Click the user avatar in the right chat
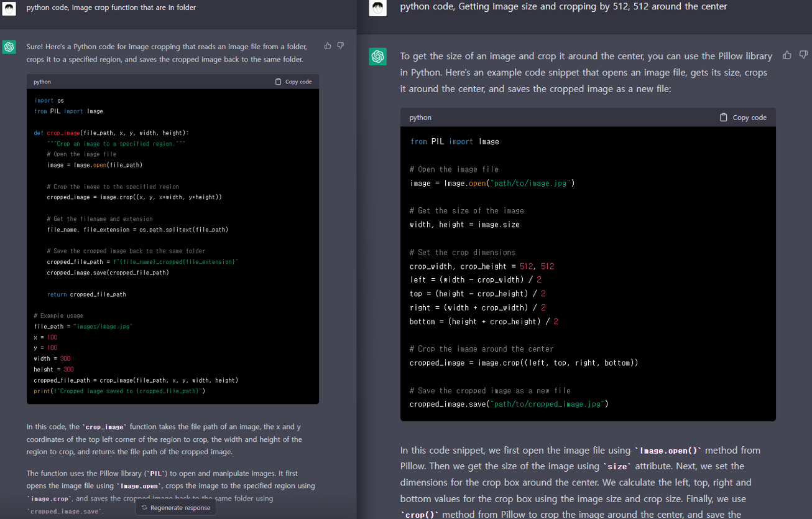Viewport: 812px width, 519px height. pos(377,7)
